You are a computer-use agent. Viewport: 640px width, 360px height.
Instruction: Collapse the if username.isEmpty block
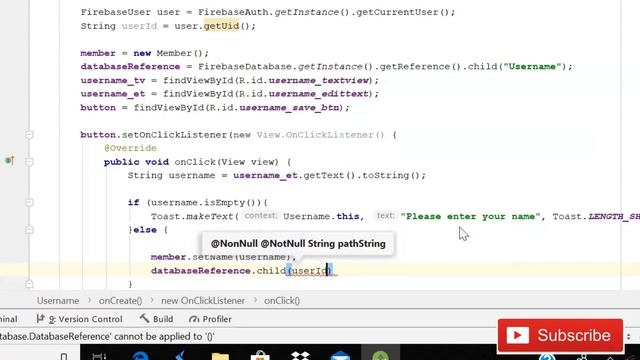[x=29, y=202]
